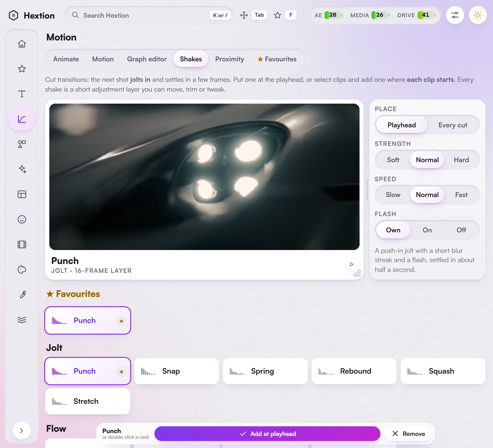
Task: Choose Hard strength
Action: pos(461,160)
